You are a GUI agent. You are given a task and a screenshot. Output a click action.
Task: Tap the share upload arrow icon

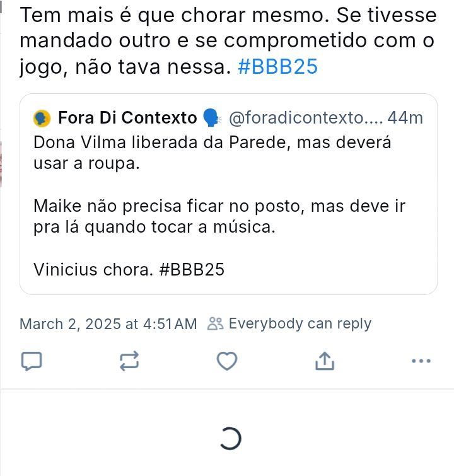(x=323, y=361)
